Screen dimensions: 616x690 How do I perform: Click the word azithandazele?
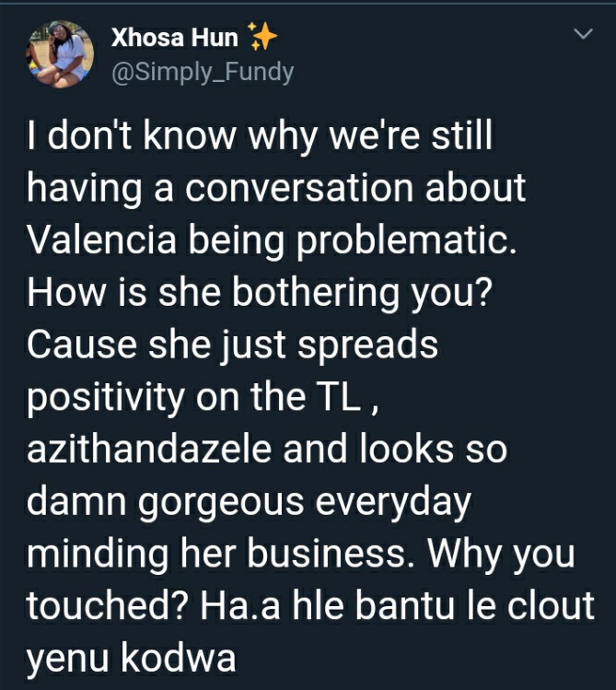pos(149,449)
